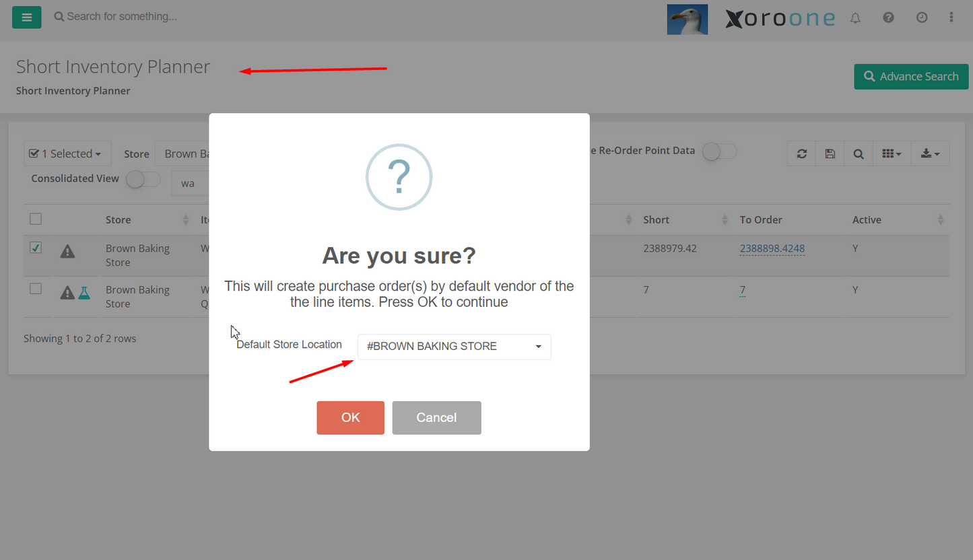This screenshot has height=560, width=973.
Task: Click Brown Baking Store in first row
Action: tap(137, 255)
